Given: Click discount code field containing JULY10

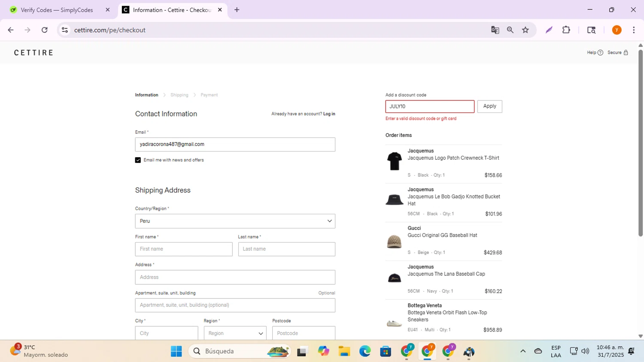Looking at the screenshot, I should [430, 106].
